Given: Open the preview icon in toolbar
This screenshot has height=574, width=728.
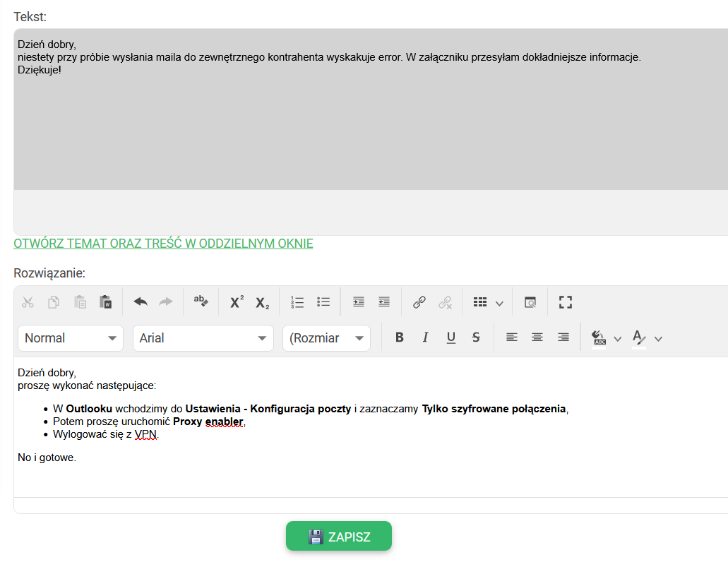Looking at the screenshot, I should coord(530,302).
